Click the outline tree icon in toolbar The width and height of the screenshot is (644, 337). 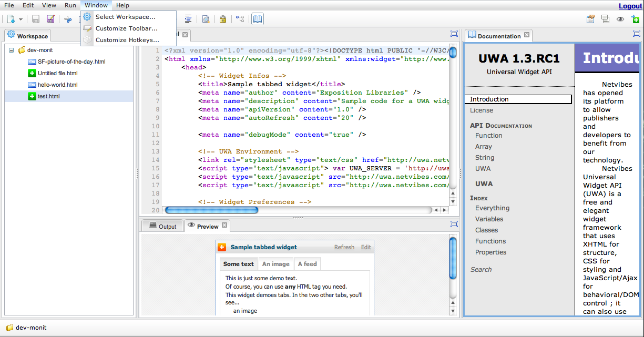tap(240, 19)
